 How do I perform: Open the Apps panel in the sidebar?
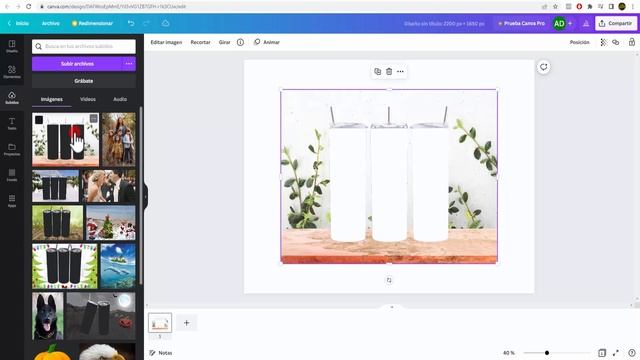pyautogui.click(x=12, y=201)
